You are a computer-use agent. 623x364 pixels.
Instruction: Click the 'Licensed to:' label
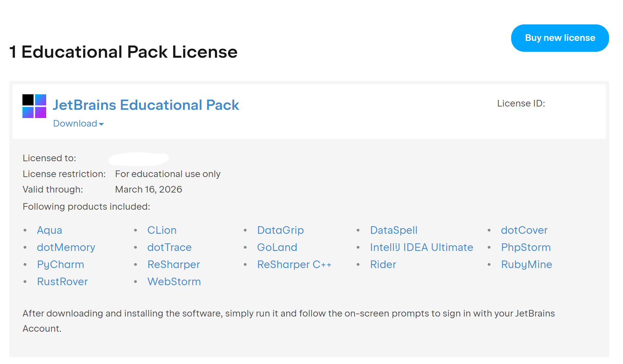click(x=49, y=158)
